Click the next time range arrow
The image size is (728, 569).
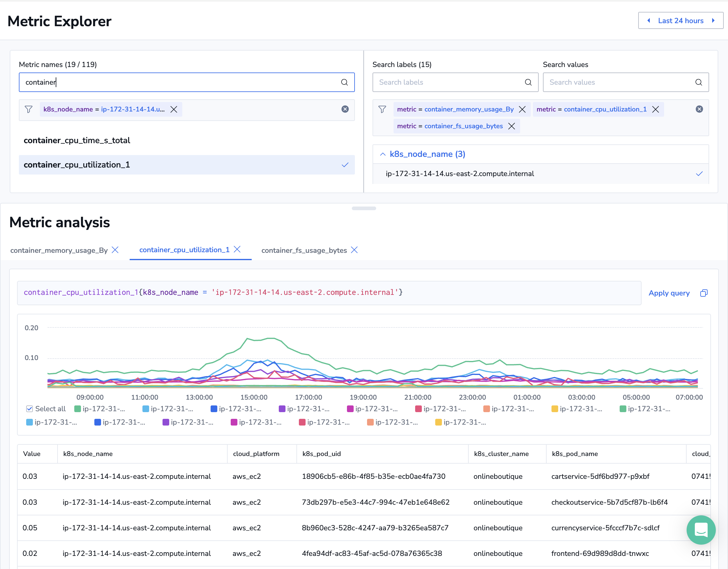[713, 21]
